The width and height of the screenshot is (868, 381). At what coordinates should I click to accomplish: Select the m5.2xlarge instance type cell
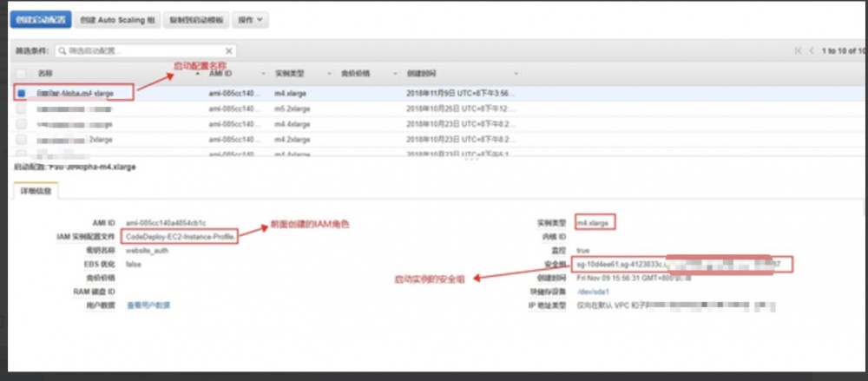click(x=293, y=109)
